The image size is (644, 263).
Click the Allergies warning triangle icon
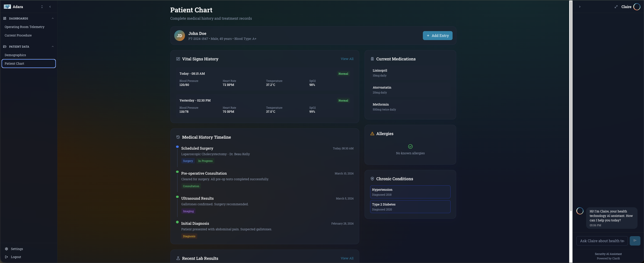[372, 134]
